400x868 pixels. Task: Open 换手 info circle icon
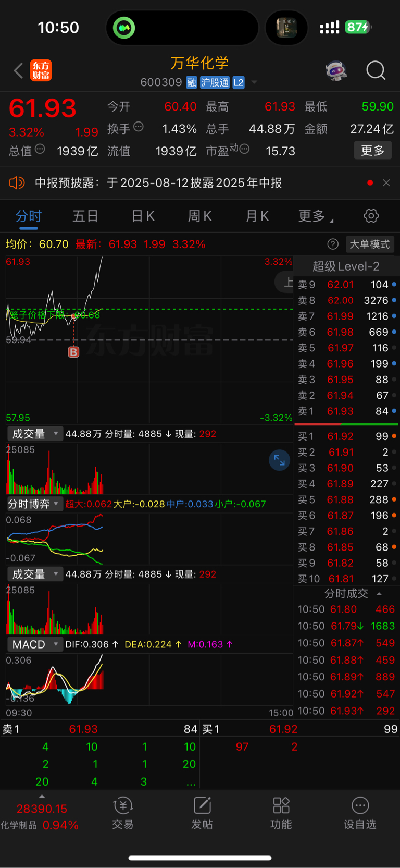139,126
